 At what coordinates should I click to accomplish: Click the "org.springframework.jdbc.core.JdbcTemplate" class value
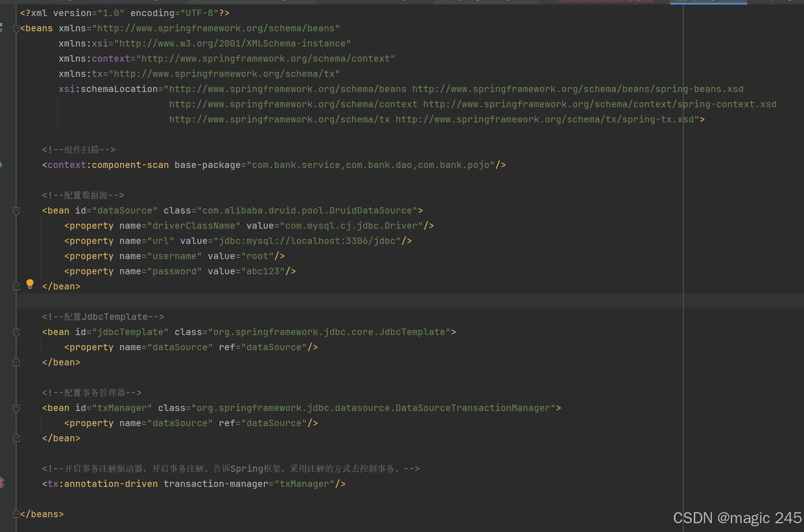point(329,332)
